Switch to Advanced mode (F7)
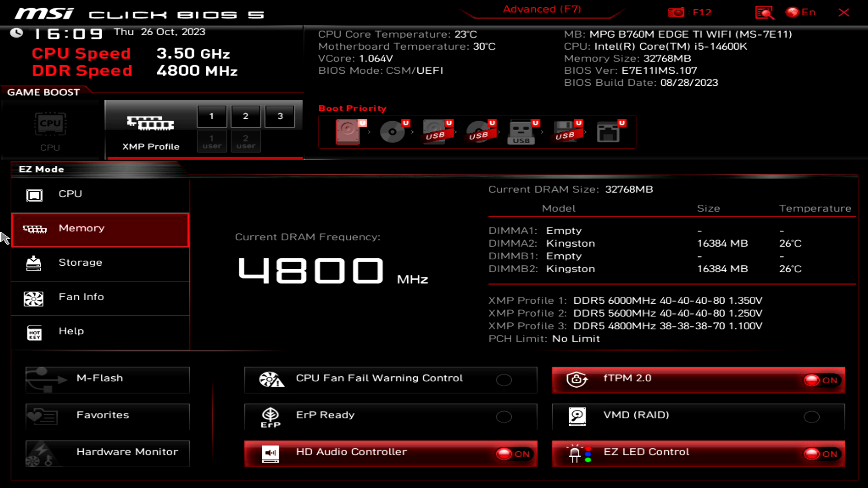The image size is (868, 488). [x=542, y=9]
